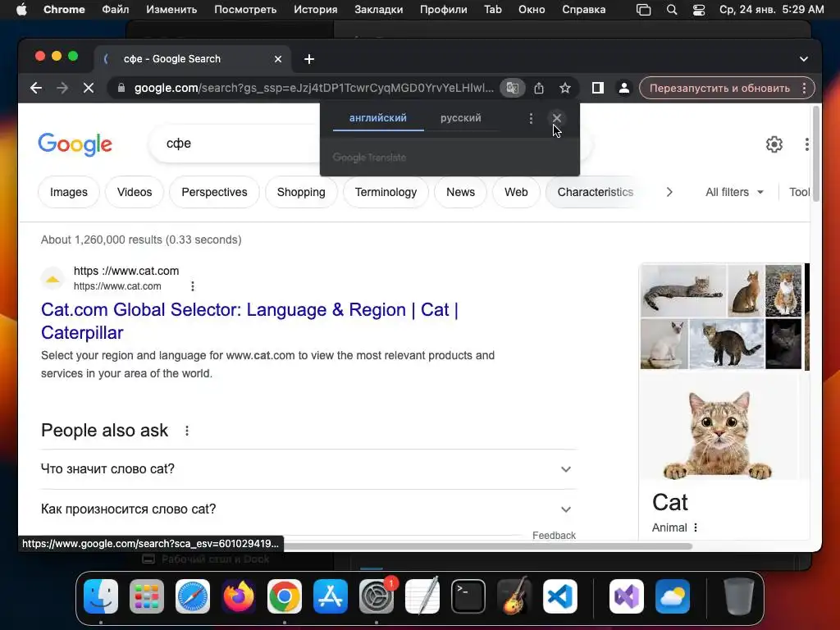Open Control Center in menu bar

[699, 10]
